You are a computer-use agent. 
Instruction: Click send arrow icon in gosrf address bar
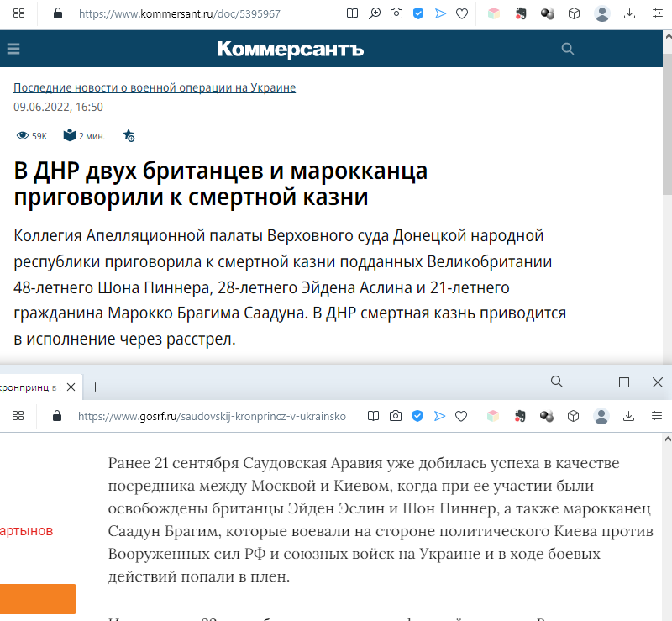point(439,416)
